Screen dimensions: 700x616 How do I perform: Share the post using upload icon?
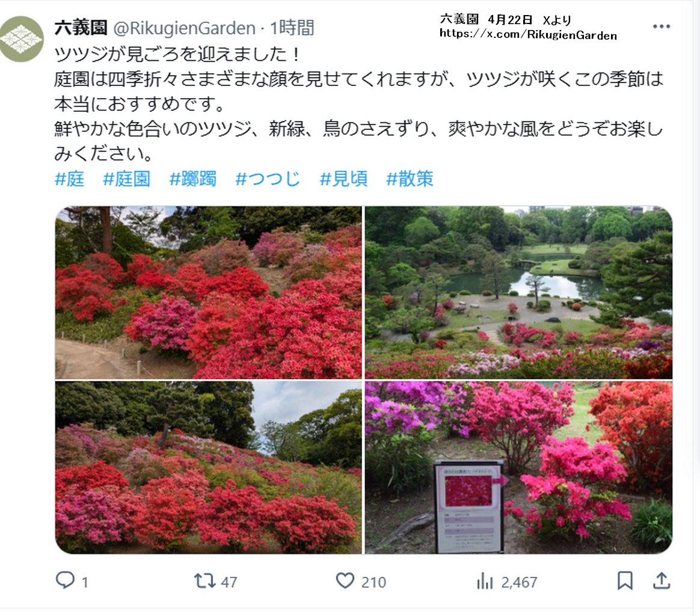(662, 581)
